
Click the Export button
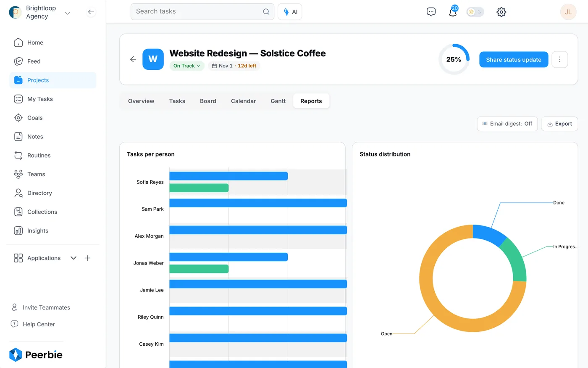click(x=559, y=124)
